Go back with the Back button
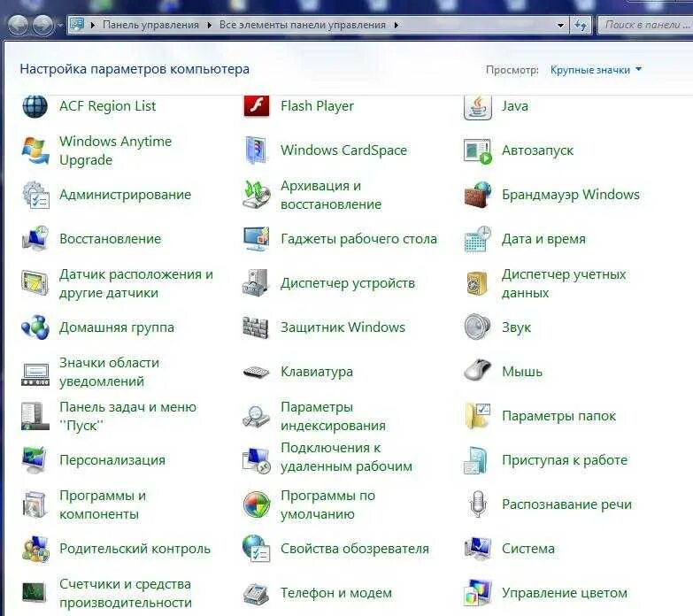The image size is (693, 616). click(19, 25)
